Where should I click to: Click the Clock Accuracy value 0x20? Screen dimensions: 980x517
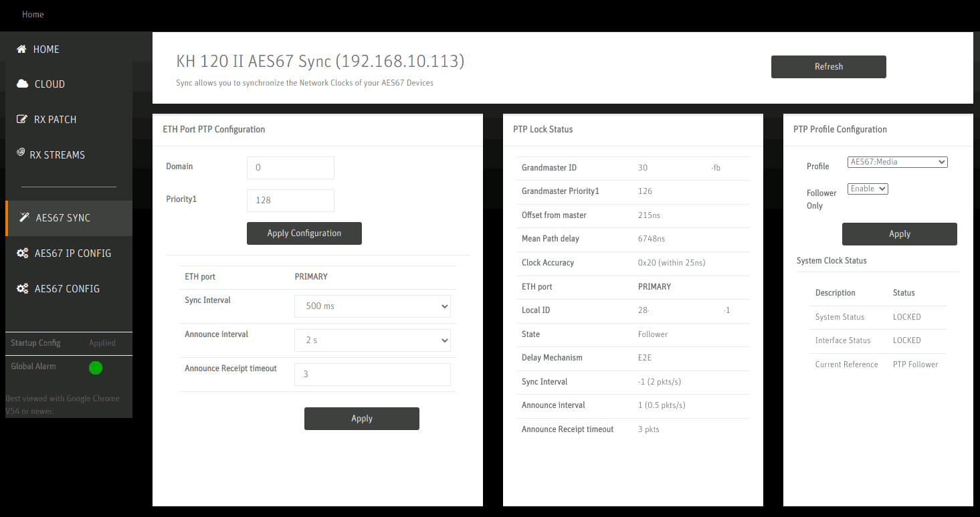point(672,263)
